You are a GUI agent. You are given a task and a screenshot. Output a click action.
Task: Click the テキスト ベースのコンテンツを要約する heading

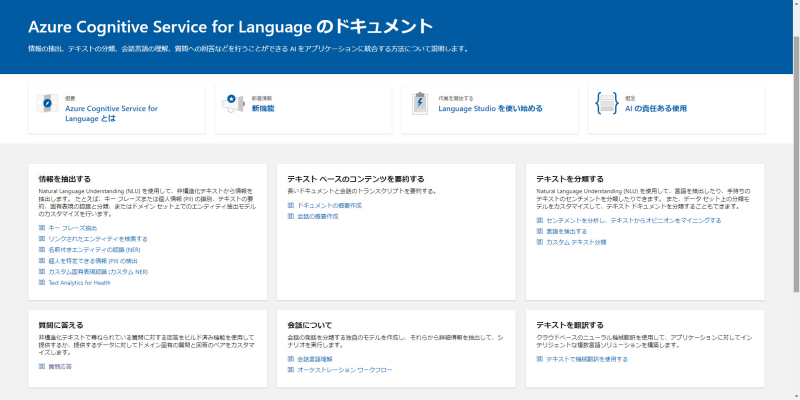point(356,179)
